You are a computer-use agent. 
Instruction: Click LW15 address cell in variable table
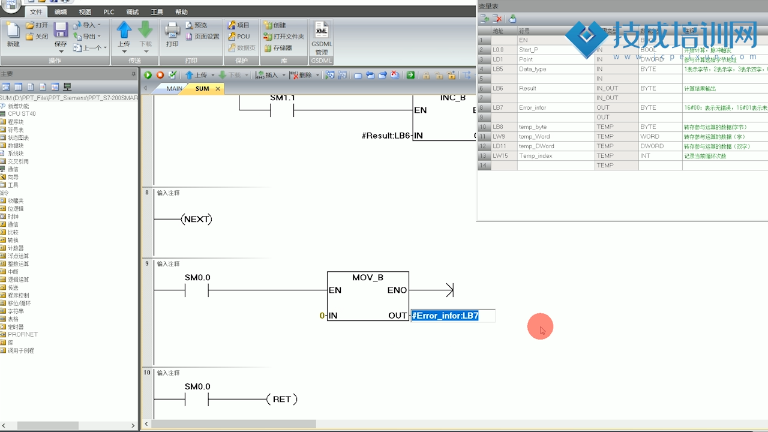(x=504, y=156)
